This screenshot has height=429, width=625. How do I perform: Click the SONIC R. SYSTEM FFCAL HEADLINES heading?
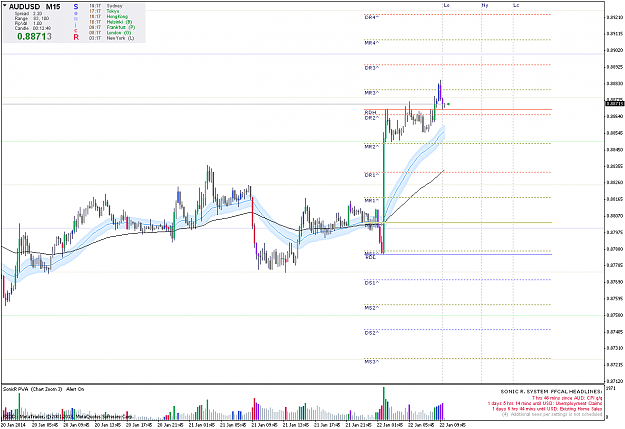(552, 392)
